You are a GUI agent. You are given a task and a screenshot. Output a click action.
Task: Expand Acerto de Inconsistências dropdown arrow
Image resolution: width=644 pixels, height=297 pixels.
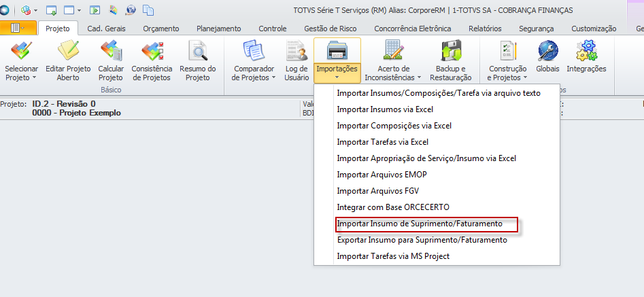(x=419, y=77)
